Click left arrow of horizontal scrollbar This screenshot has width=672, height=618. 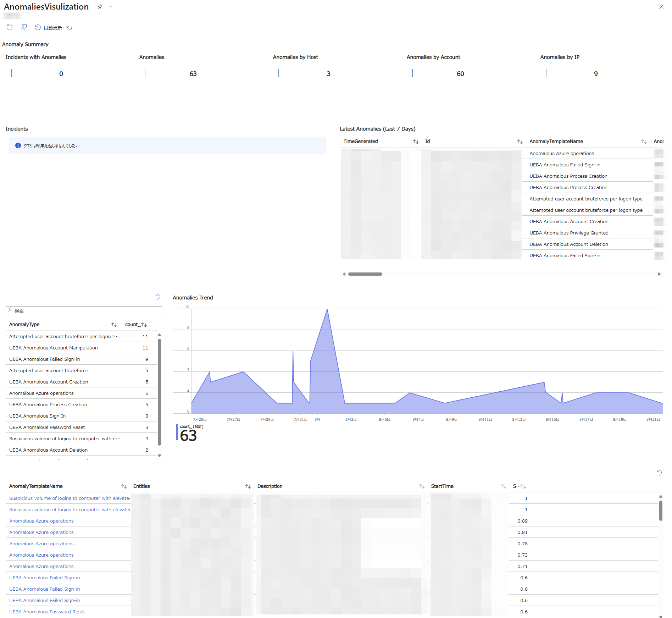pos(344,274)
